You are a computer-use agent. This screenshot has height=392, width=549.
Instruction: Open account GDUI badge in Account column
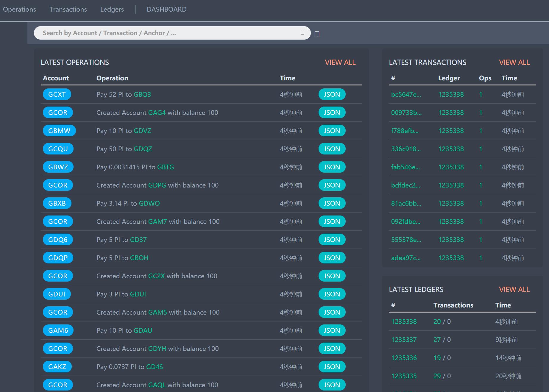tap(57, 294)
